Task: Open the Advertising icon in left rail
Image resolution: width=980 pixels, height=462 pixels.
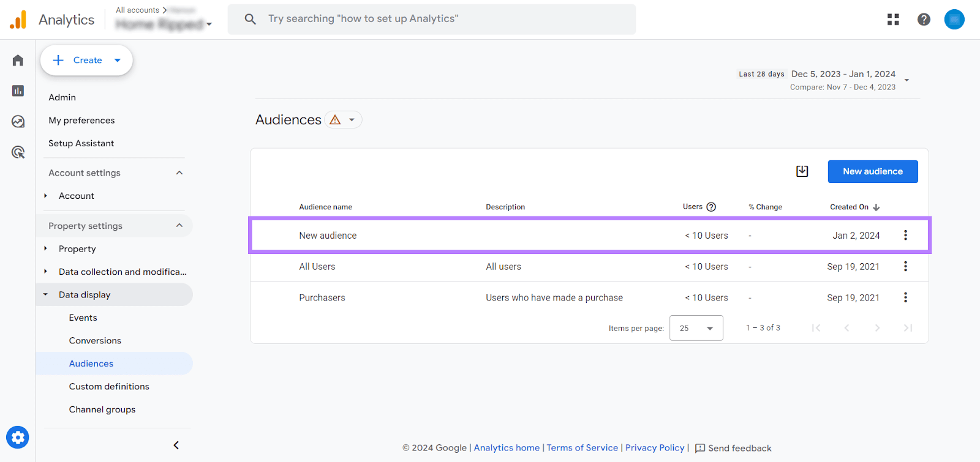Action: pyautogui.click(x=18, y=152)
